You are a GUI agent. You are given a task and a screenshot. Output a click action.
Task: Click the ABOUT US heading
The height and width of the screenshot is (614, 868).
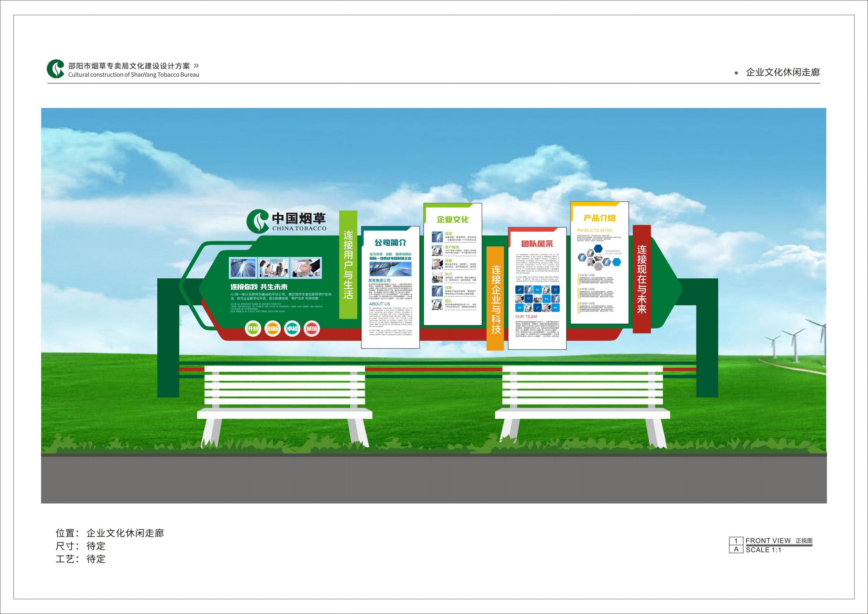380,304
